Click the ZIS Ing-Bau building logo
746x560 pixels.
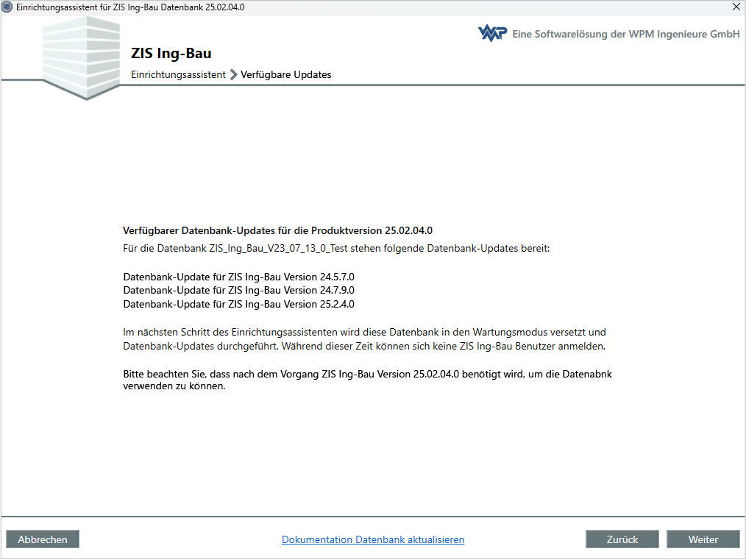pos(81,57)
